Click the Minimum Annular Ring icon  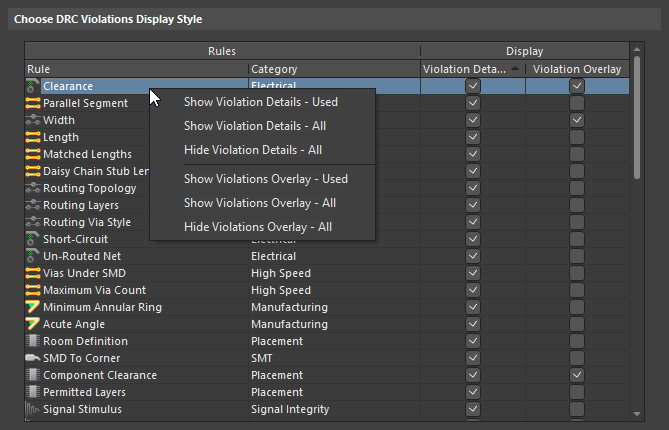coord(32,307)
